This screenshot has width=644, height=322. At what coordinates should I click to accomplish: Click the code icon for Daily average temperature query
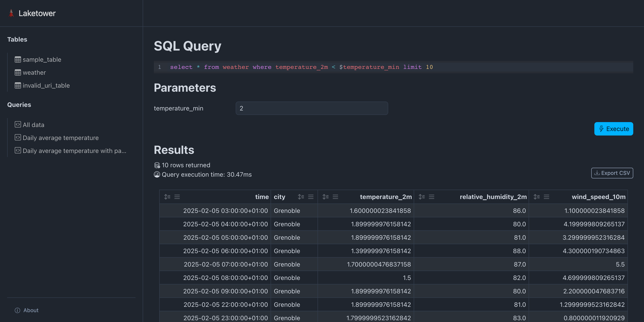[x=17, y=137]
